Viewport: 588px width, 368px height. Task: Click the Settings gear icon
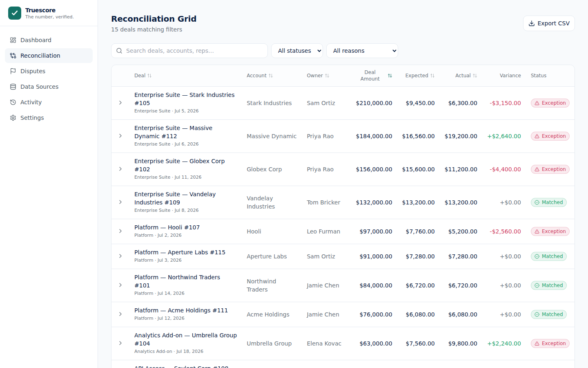coord(13,118)
